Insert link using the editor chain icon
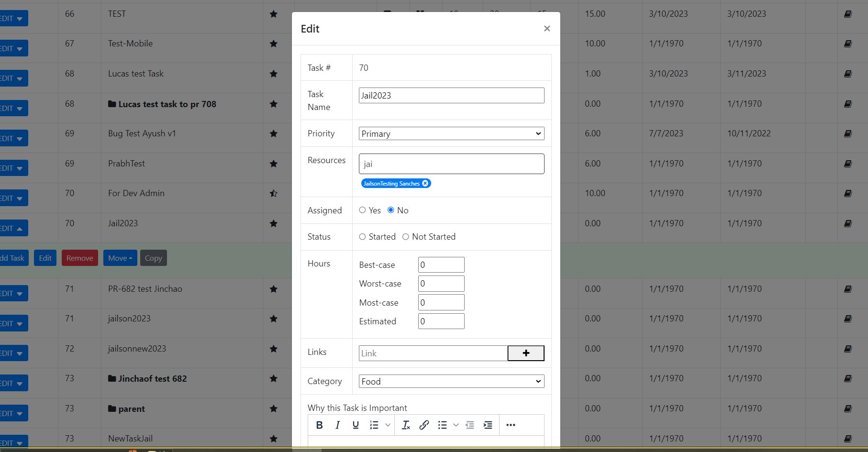The width and height of the screenshot is (868, 452). pos(424,425)
